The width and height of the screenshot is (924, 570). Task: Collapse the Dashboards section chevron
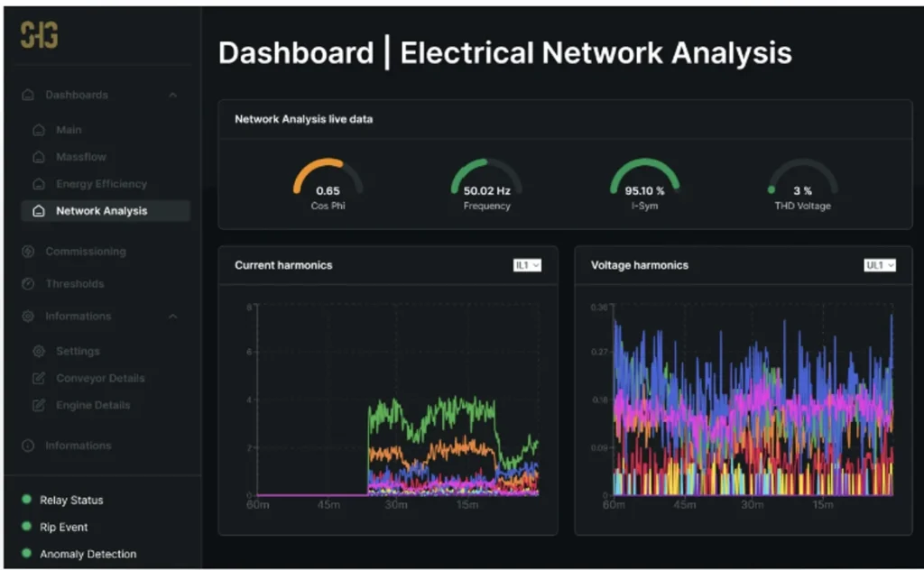coord(172,96)
